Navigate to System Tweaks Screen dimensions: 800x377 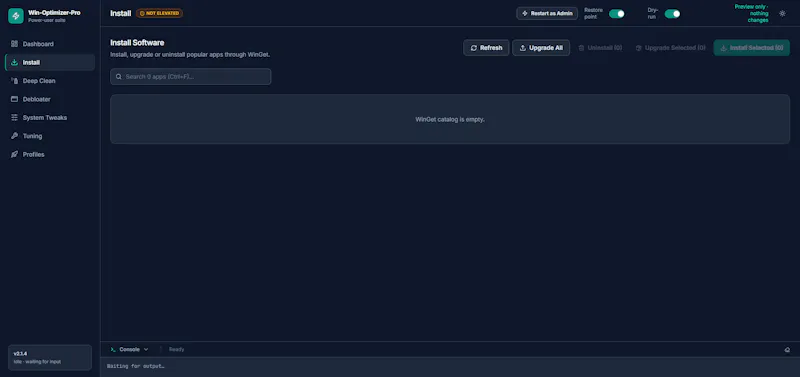pyautogui.click(x=50, y=117)
